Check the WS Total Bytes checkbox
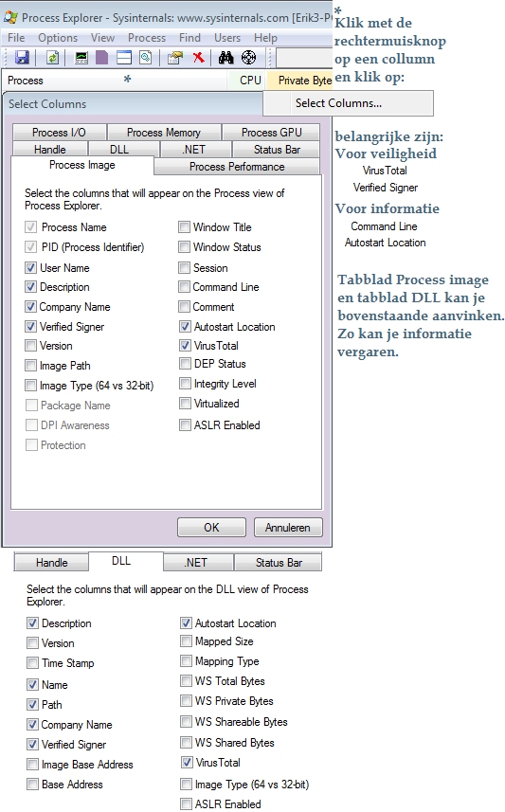This screenshot has width=505, height=812. (186, 680)
